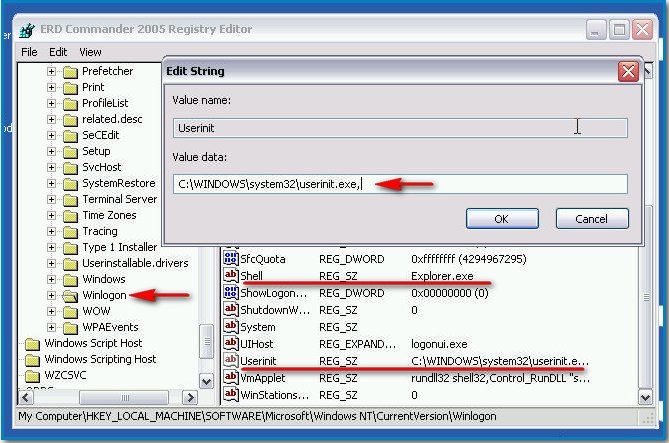Maximize the Registry Editor window

click(619, 30)
